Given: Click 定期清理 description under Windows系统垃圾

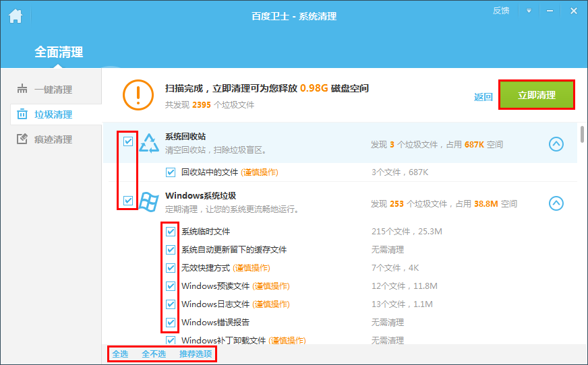Looking at the screenshot, I should click(232, 209).
